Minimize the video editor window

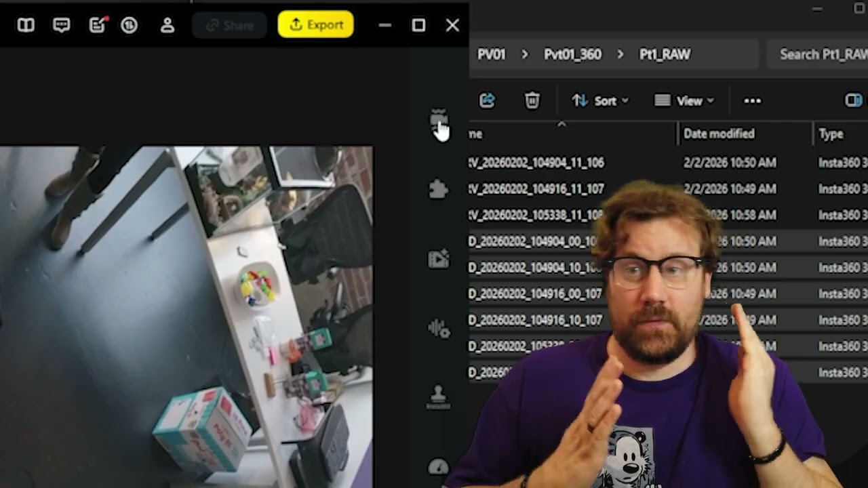(384, 26)
